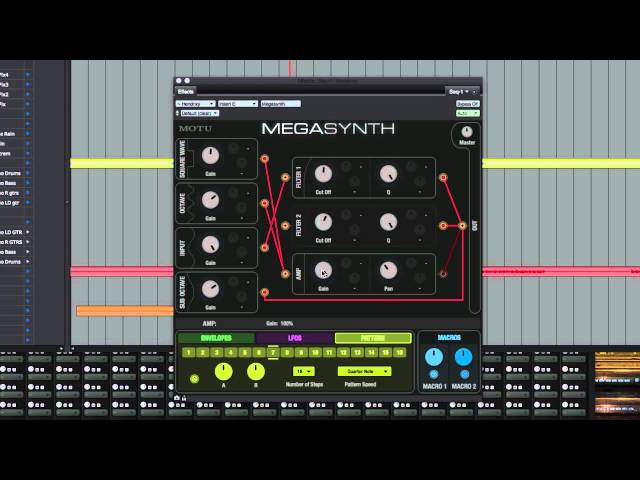Toggle pattern step 1
640x480 pixels.
(188, 352)
